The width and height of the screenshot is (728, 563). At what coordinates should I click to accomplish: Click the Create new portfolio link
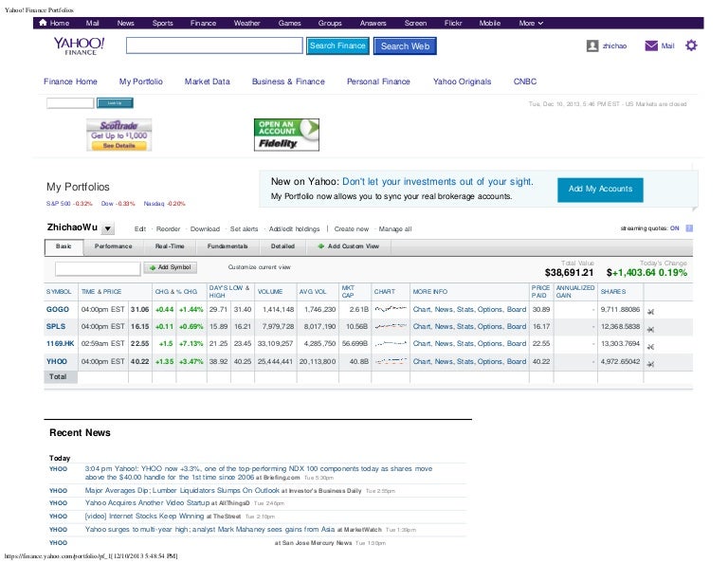point(352,228)
